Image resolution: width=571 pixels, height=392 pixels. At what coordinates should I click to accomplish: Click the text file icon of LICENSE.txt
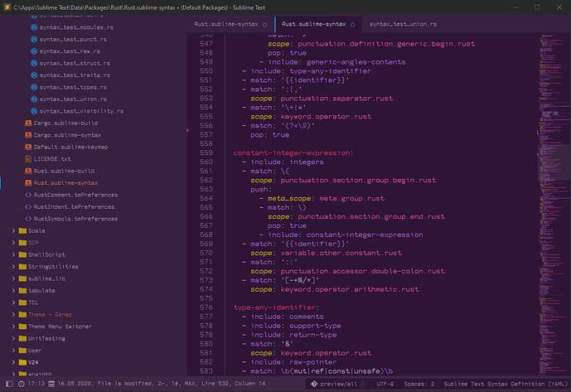[28, 159]
